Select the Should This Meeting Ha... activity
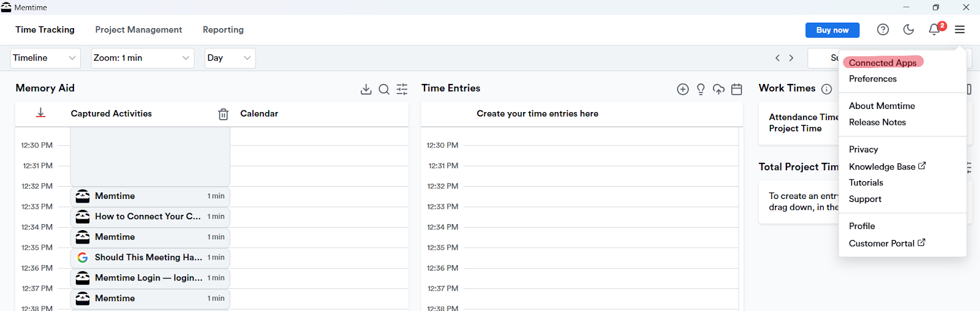Screen dimensions: 980x311 [150, 258]
